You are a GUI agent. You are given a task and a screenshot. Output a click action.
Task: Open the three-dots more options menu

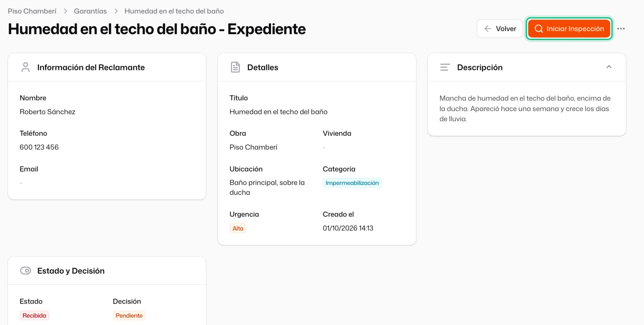click(x=621, y=29)
